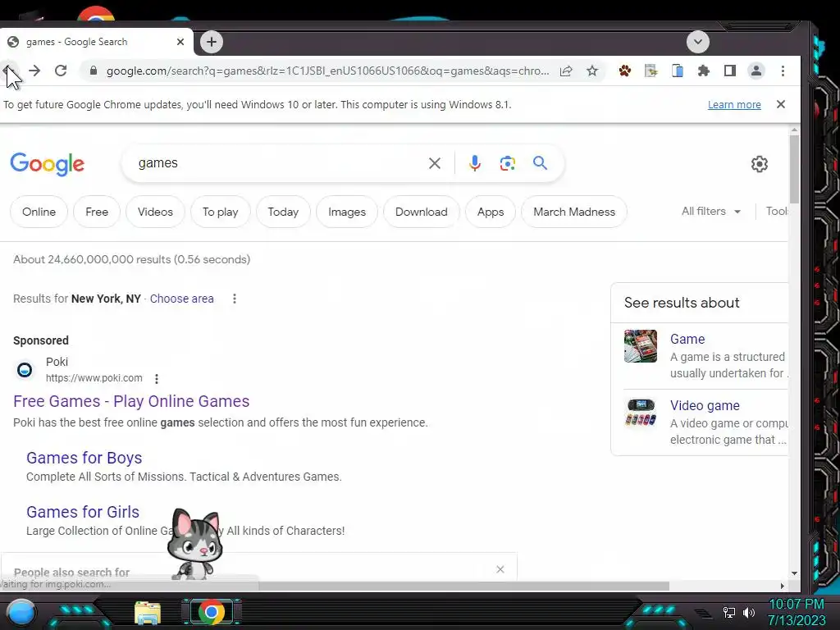Open the volume speaker tray icon

[749, 612]
